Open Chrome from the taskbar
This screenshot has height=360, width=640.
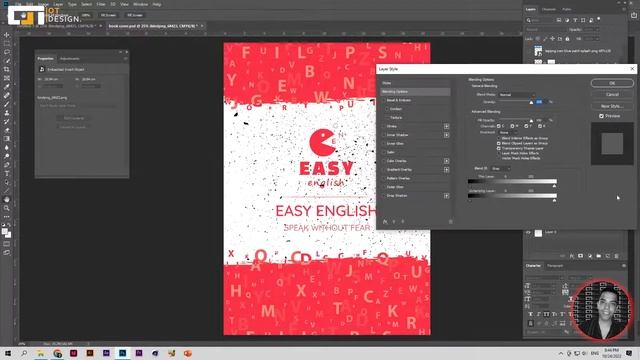pos(57,353)
